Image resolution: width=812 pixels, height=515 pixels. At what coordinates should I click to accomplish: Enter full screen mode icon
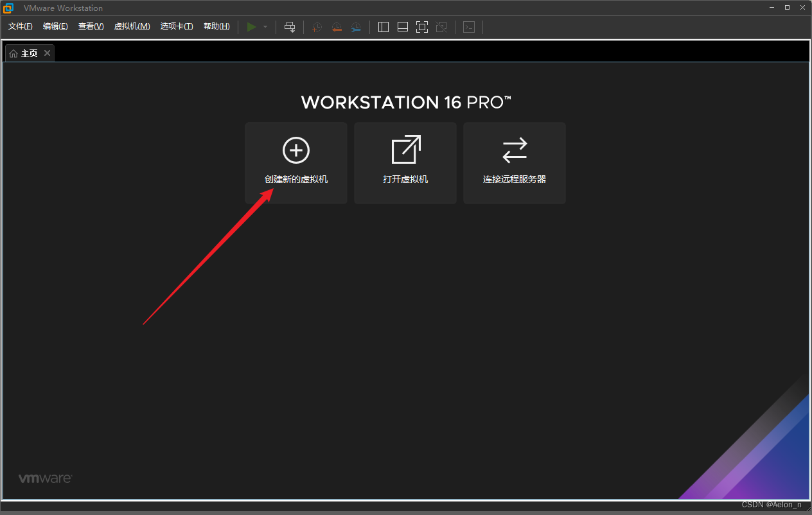[x=422, y=27]
